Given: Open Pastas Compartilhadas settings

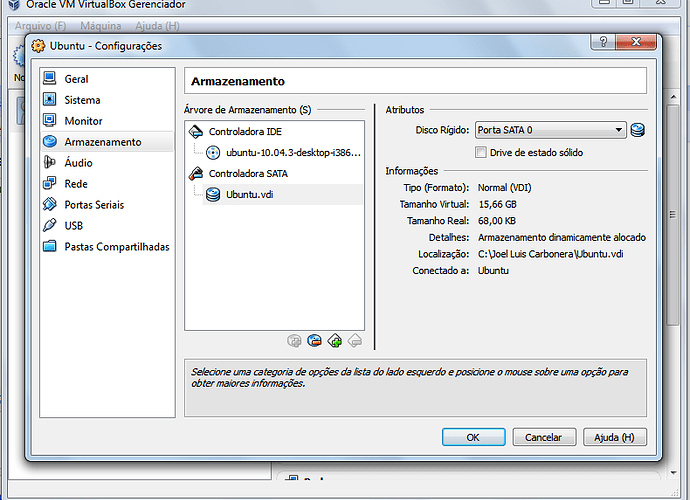Looking at the screenshot, I should pos(107,246).
